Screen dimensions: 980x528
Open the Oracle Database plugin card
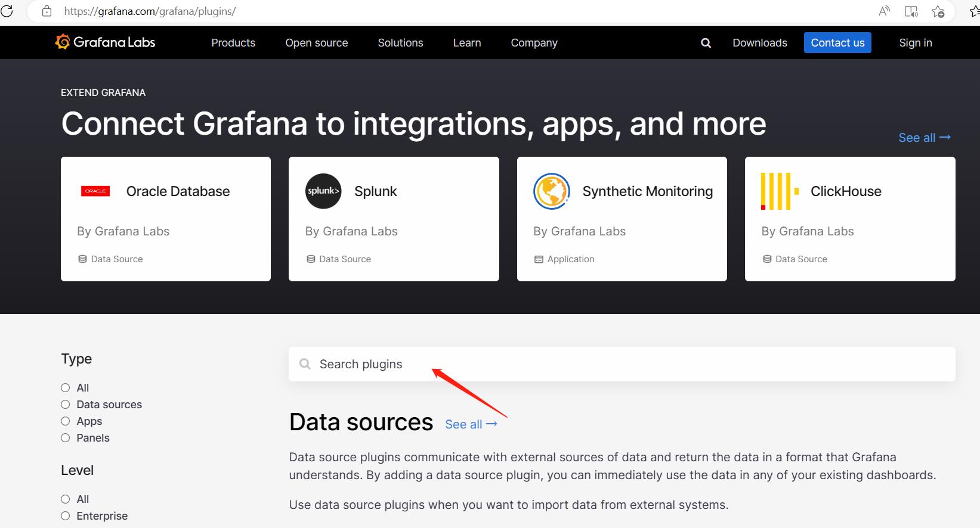pos(166,219)
